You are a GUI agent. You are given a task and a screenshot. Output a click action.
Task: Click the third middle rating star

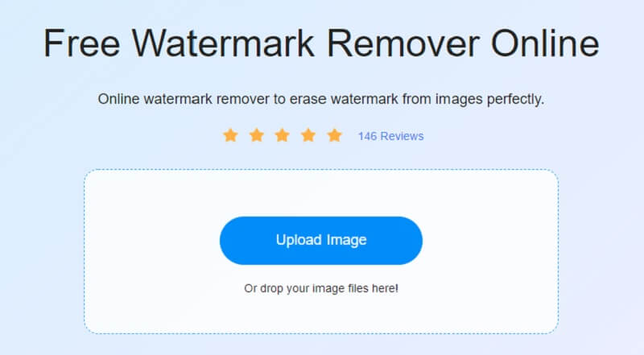(x=283, y=135)
